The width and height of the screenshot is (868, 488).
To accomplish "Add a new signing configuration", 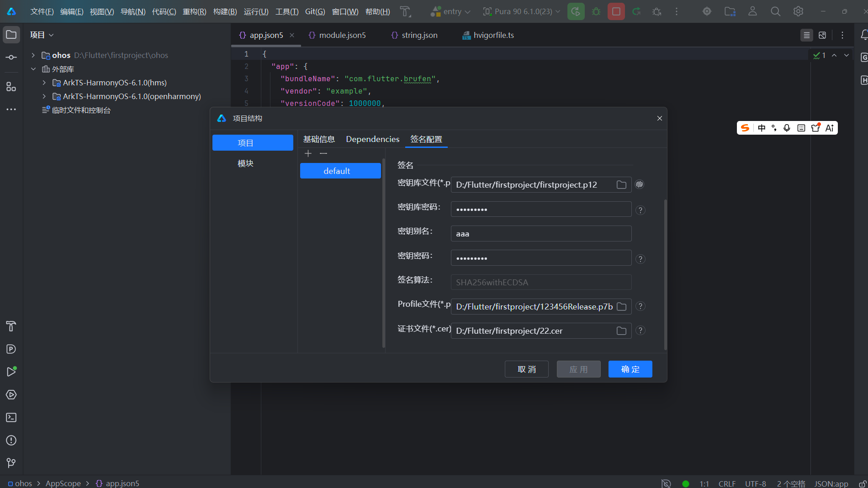I will click(x=308, y=153).
